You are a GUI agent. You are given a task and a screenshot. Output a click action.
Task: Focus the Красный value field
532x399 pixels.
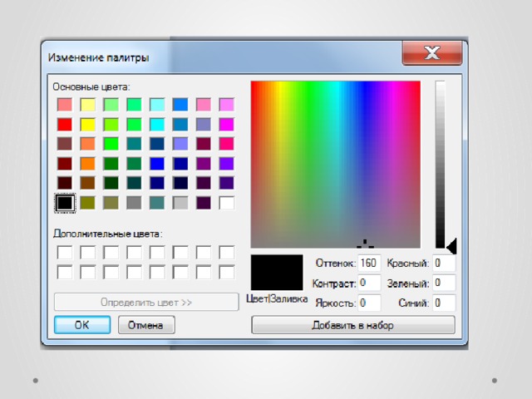coord(443,264)
